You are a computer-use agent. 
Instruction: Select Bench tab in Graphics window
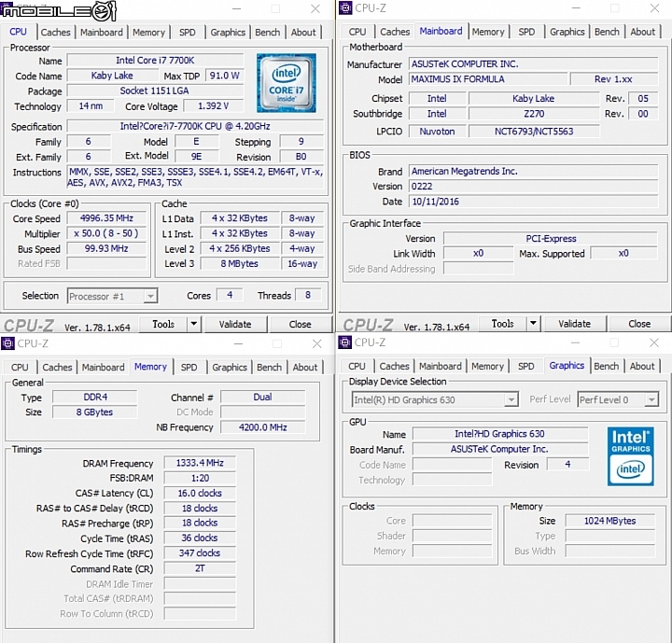(x=607, y=366)
